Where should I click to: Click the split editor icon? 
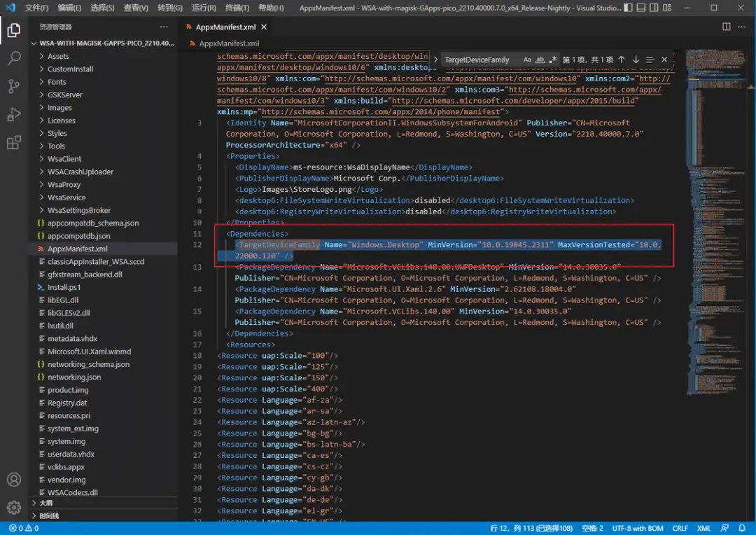[x=726, y=27]
